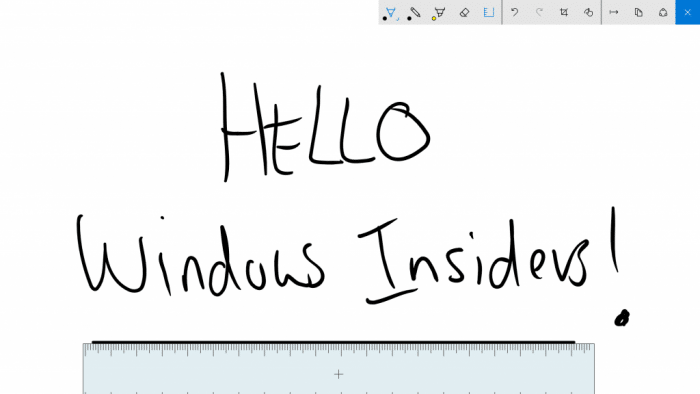The image size is (700, 394).
Task: Close the sketch with the X button
Action: pyautogui.click(x=688, y=12)
